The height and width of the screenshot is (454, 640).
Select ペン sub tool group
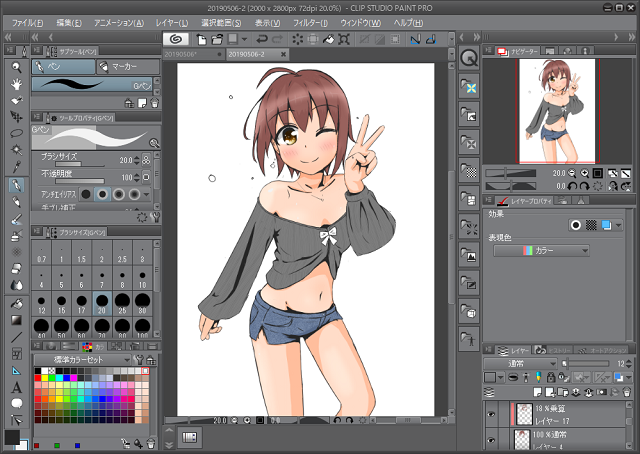(63, 67)
